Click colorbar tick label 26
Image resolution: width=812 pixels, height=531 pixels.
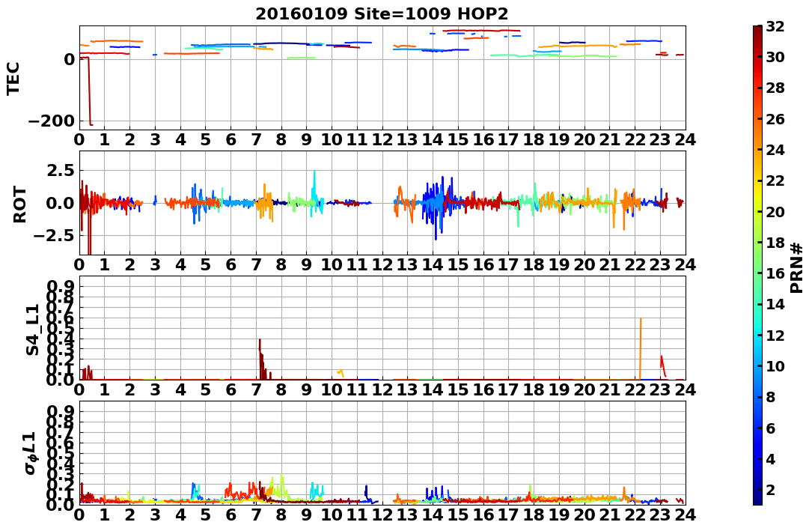[774, 119]
